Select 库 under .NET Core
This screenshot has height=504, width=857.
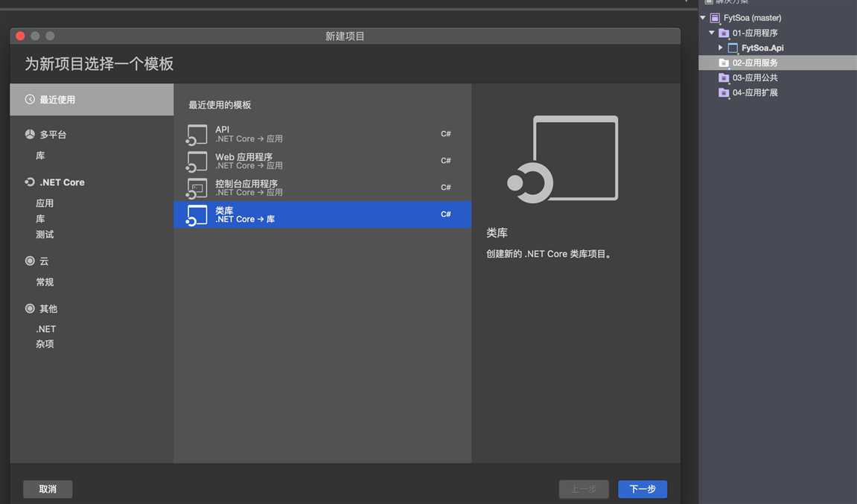point(40,219)
